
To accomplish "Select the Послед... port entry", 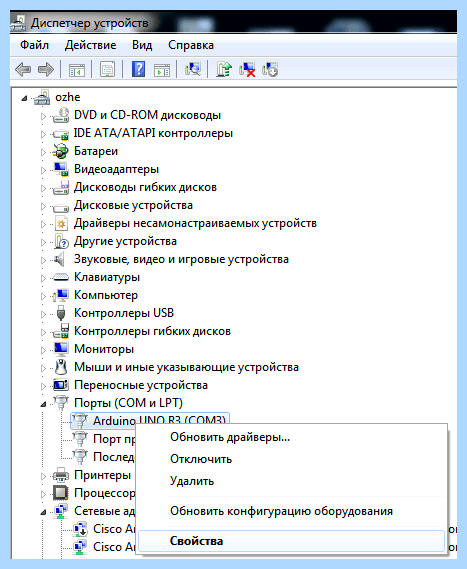I will [x=114, y=457].
